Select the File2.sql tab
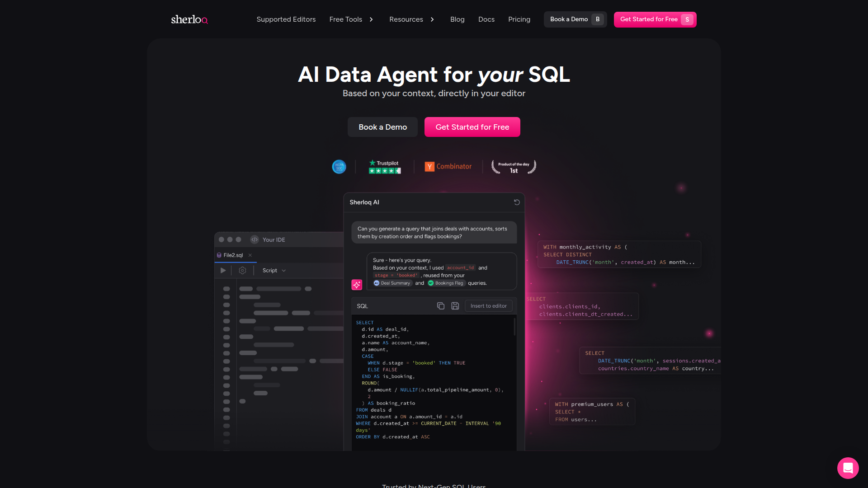Screen dimensions: 868x488 coord(233,255)
